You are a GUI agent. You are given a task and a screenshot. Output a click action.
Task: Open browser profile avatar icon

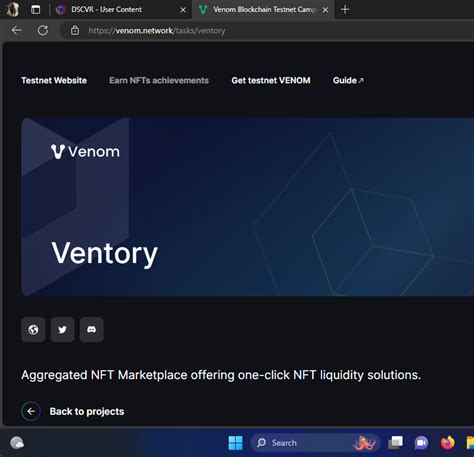[x=12, y=9]
